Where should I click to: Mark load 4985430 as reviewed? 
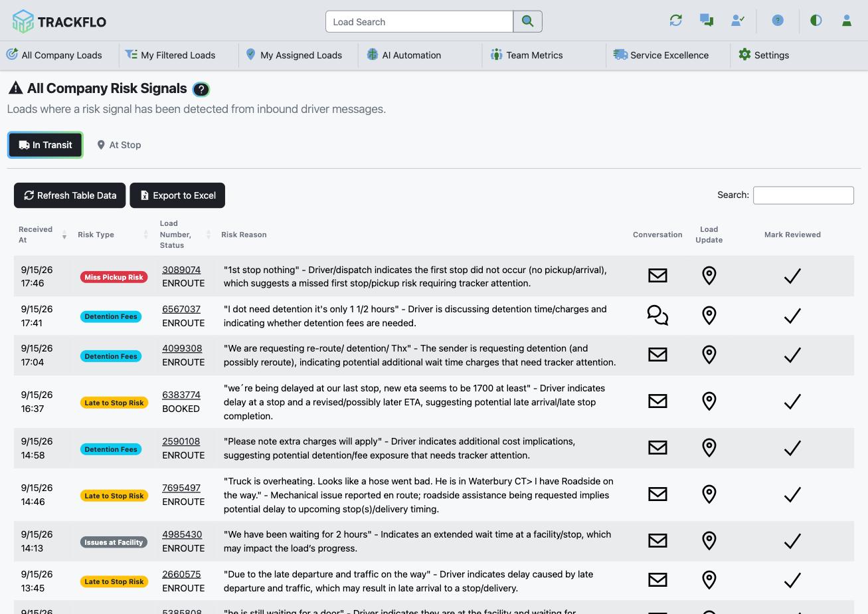click(792, 541)
